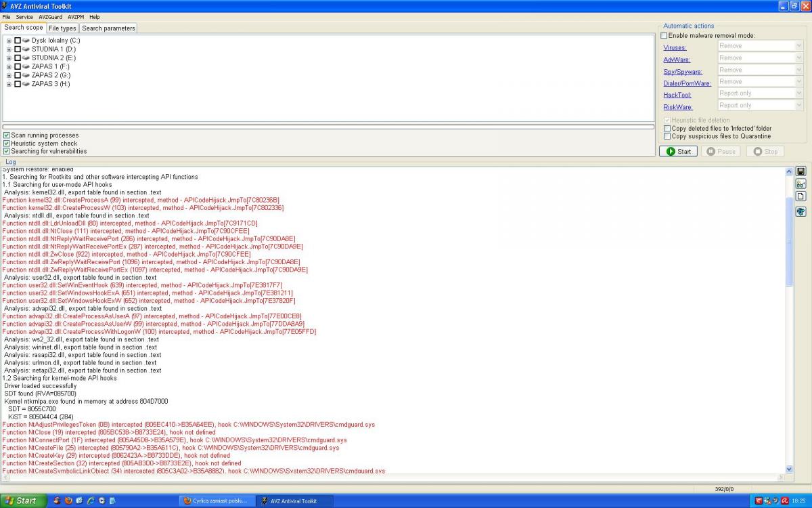Tick the ZAPAS 2 (G:) checkbox

(18, 75)
